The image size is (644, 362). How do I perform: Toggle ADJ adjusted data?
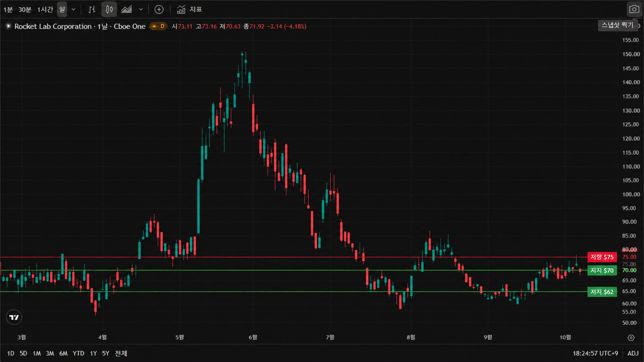[x=633, y=353]
